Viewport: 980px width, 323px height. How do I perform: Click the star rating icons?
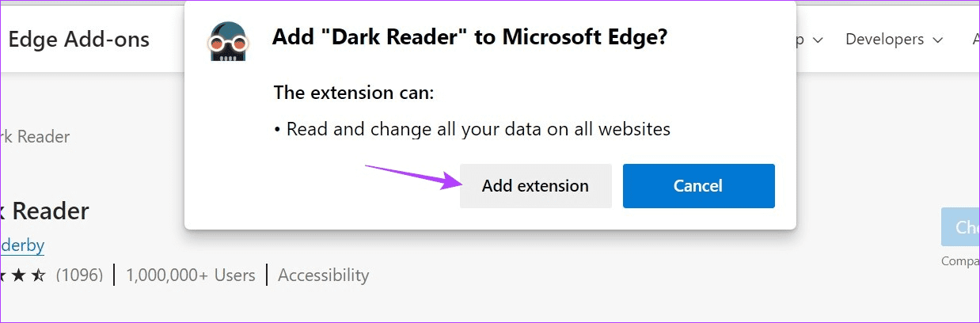[23, 275]
